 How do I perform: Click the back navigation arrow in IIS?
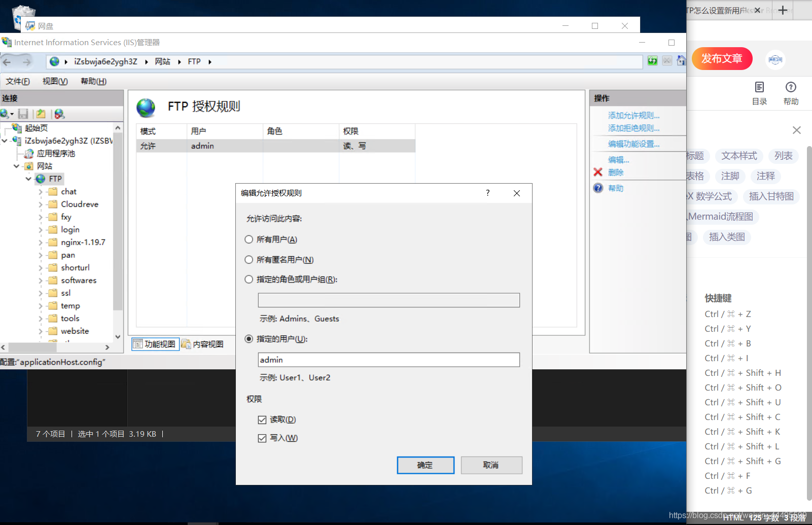(x=7, y=62)
